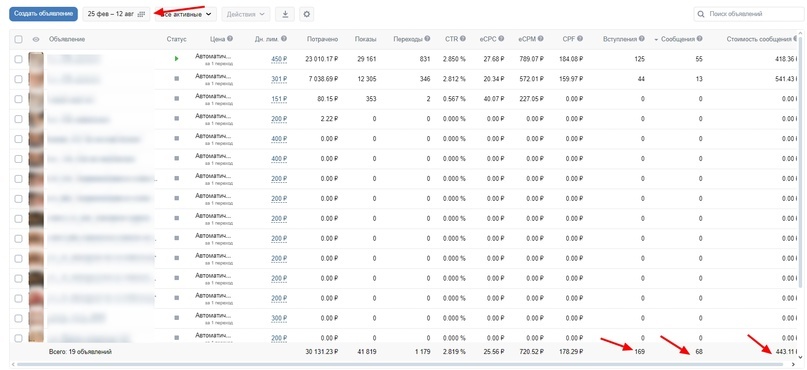
Task: Check the first ad row checkbox
Action: point(19,59)
